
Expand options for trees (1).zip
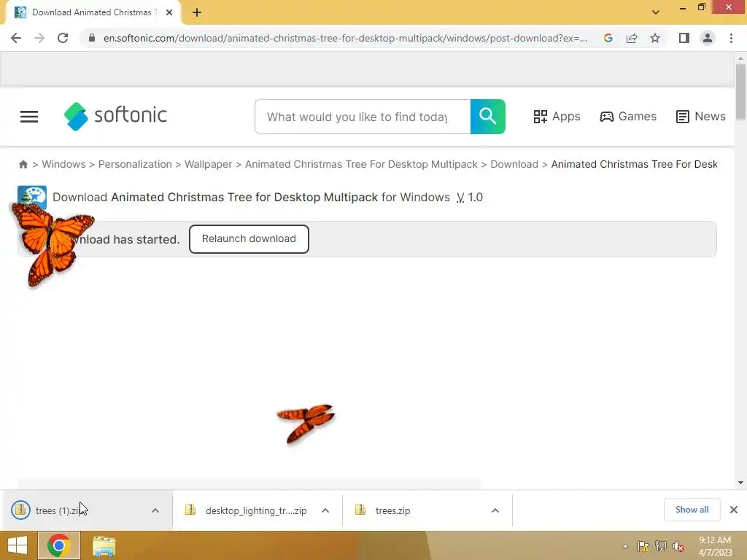[155, 510]
